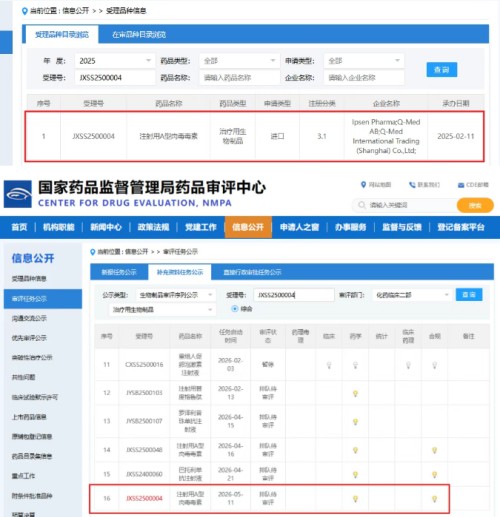500x517 pixels.
Task: Open 办事服务 in the main navigation
Action: click(351, 227)
